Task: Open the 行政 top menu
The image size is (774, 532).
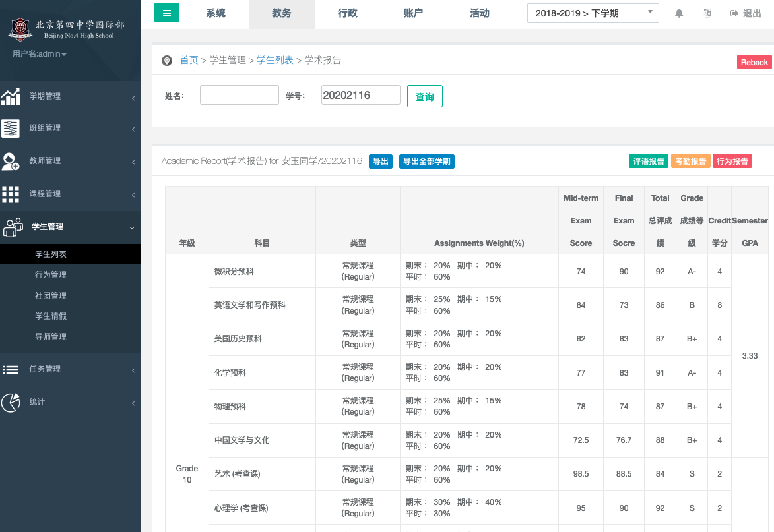Action: coord(348,13)
